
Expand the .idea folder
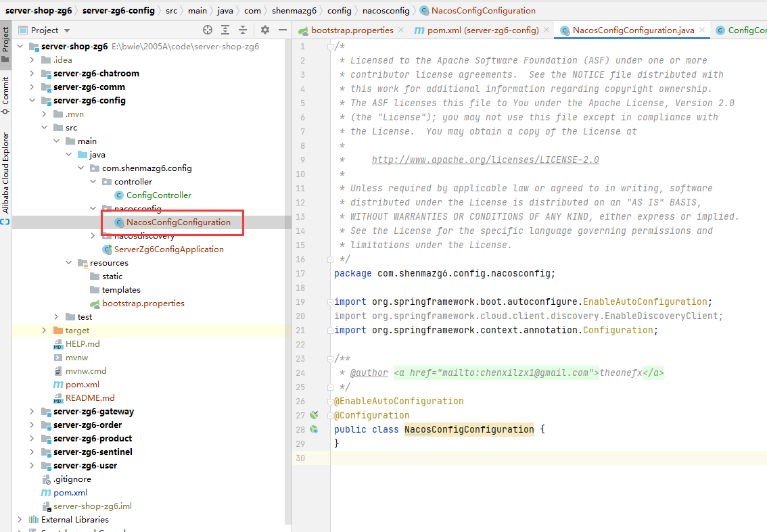[x=32, y=60]
